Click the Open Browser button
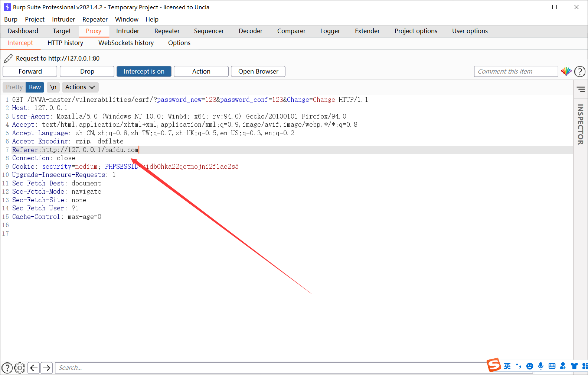588x375 pixels. tap(258, 71)
